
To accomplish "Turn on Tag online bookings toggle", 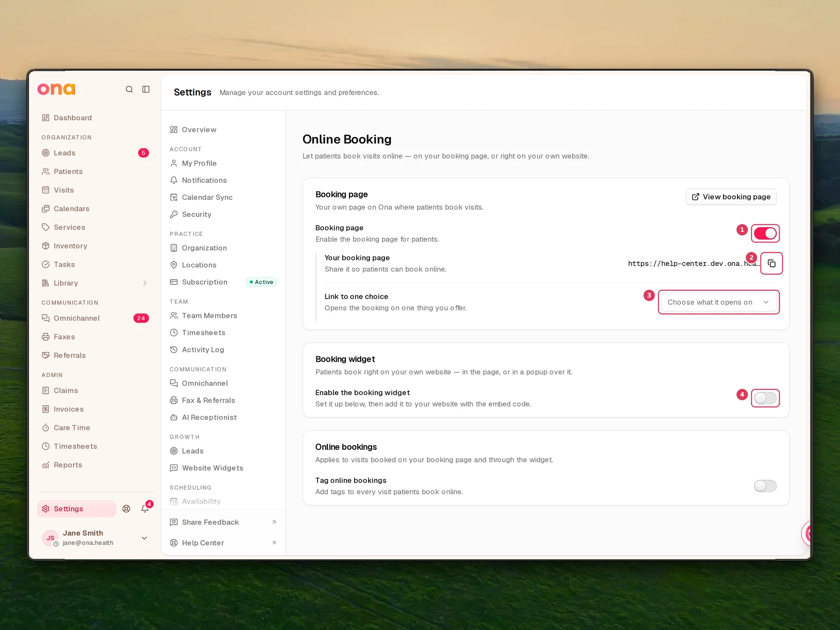I will [x=766, y=486].
